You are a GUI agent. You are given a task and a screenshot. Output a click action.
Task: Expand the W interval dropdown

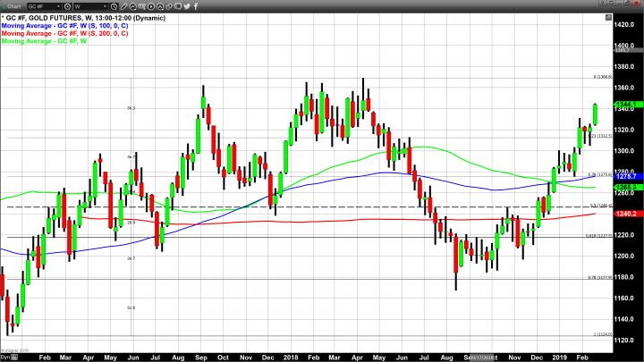click(106, 6)
